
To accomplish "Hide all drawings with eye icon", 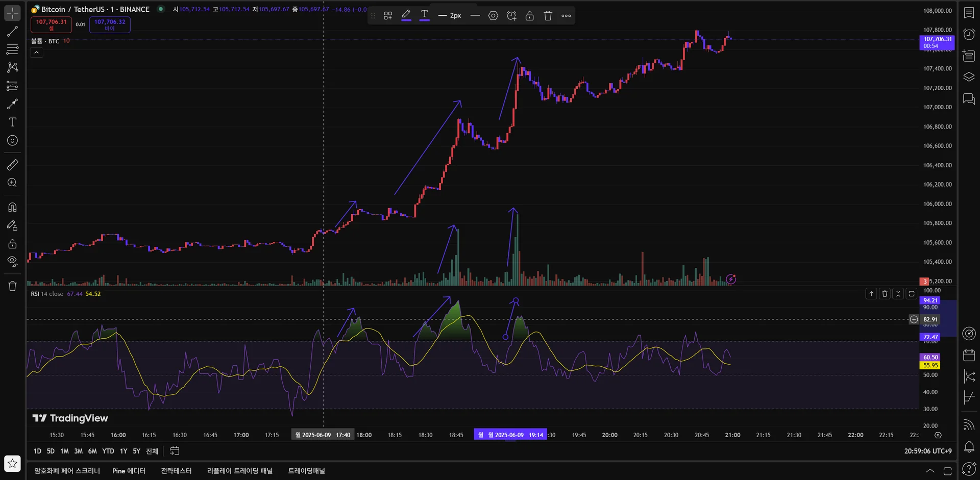I will pyautogui.click(x=12, y=262).
